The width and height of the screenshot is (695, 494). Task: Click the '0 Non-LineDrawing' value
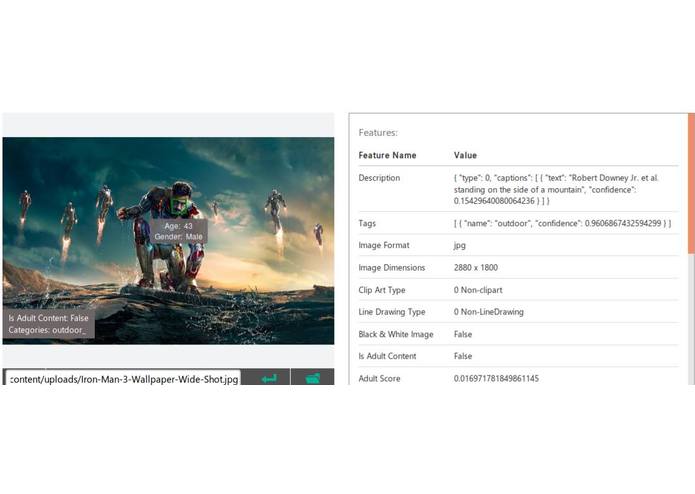(x=488, y=311)
